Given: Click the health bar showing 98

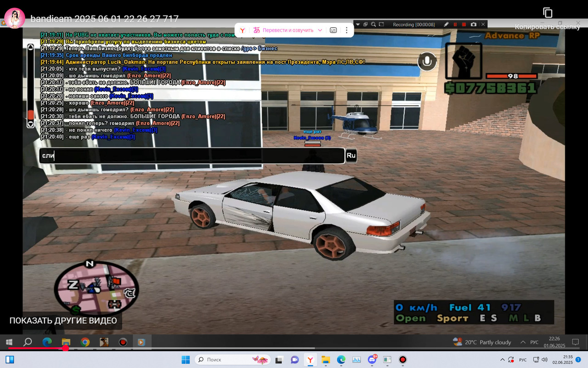Looking at the screenshot, I should pyautogui.click(x=512, y=76).
